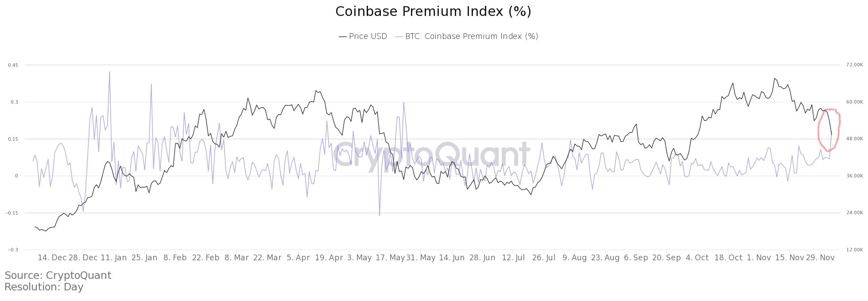Click the Resolution: Day label

(44, 287)
